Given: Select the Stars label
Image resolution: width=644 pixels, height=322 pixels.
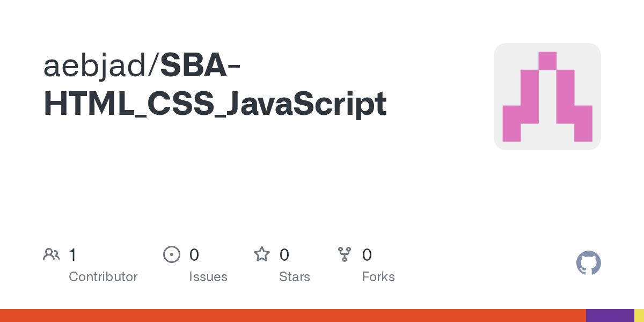Looking at the screenshot, I should pos(295,277).
